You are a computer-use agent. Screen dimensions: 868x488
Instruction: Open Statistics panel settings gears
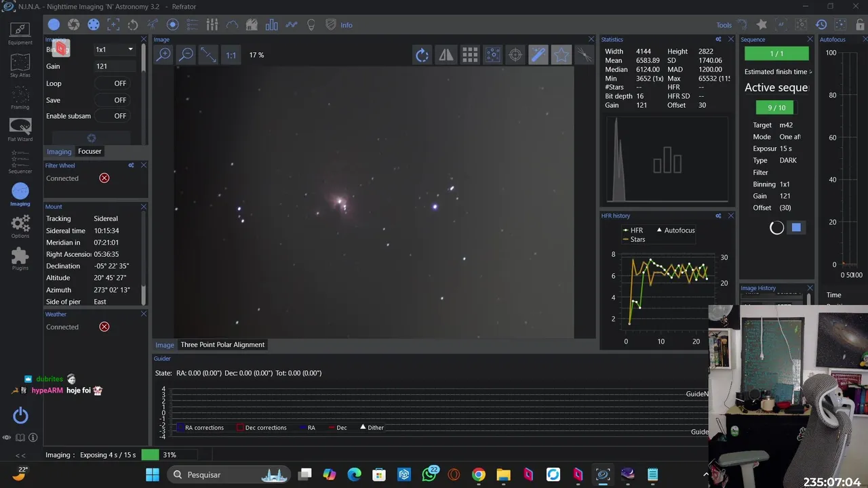(x=718, y=39)
